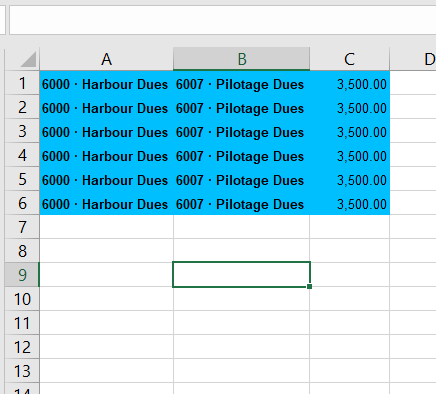436x394 pixels.
Task: Click cell B6 '6007 · Pilotage Dues'
Action: click(x=241, y=203)
